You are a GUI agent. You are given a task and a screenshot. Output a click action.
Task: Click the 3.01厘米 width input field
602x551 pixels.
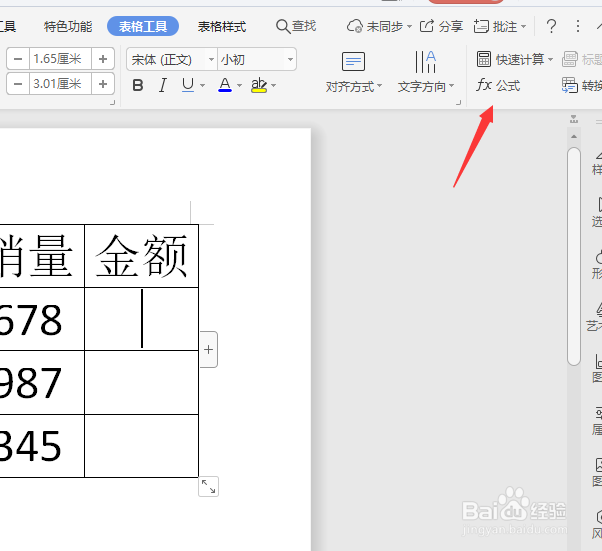point(60,84)
